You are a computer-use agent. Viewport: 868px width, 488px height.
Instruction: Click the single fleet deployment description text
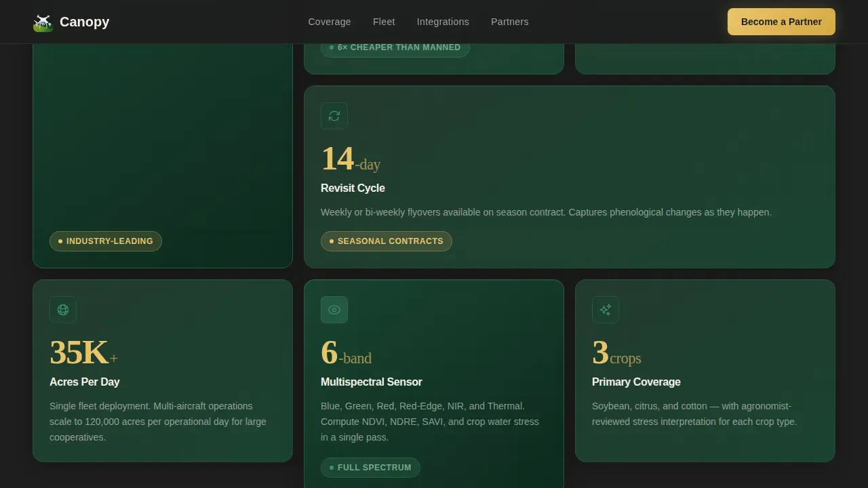point(158,422)
